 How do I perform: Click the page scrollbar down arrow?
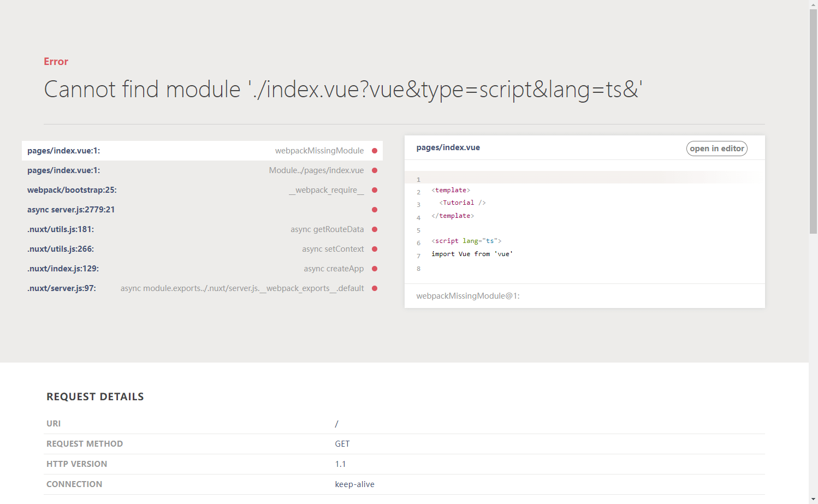tap(813, 500)
